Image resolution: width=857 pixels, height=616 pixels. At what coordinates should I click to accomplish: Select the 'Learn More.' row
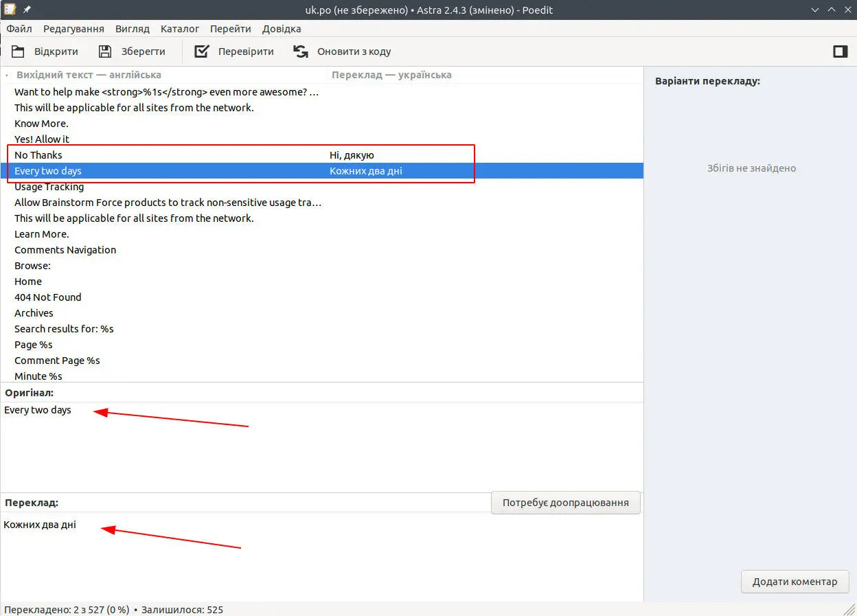pyautogui.click(x=322, y=234)
